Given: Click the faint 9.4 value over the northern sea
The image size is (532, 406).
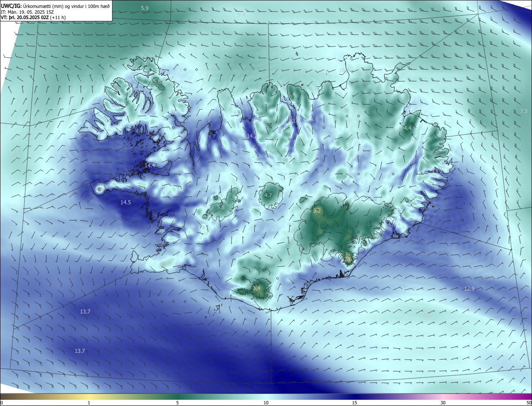Looking at the screenshot, I should 241,15.
